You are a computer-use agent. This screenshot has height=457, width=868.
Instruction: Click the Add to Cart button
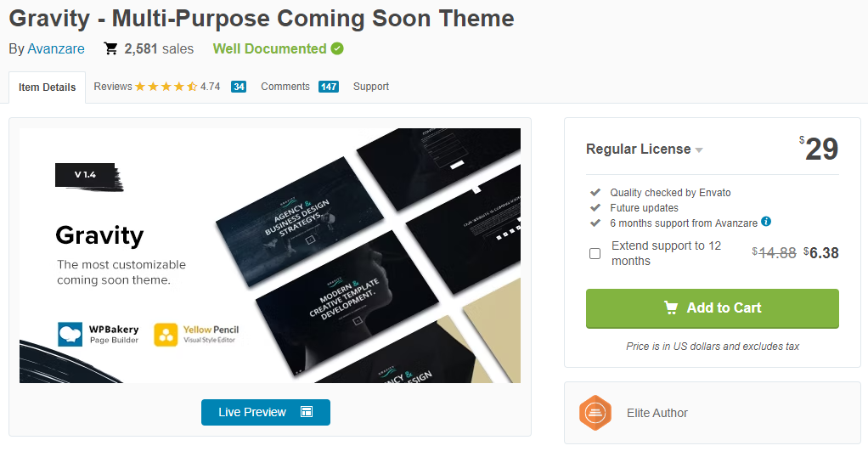coord(713,308)
